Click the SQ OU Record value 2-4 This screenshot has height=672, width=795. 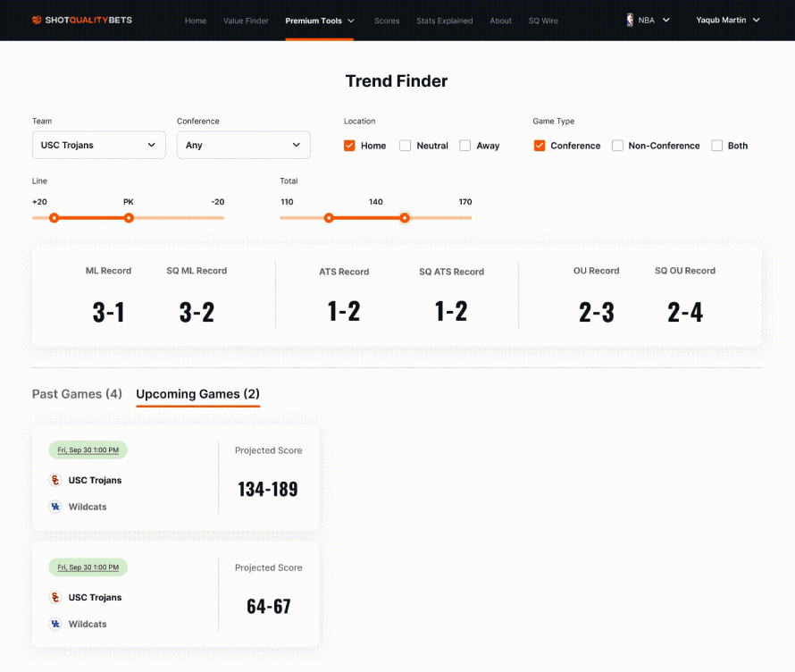685,312
